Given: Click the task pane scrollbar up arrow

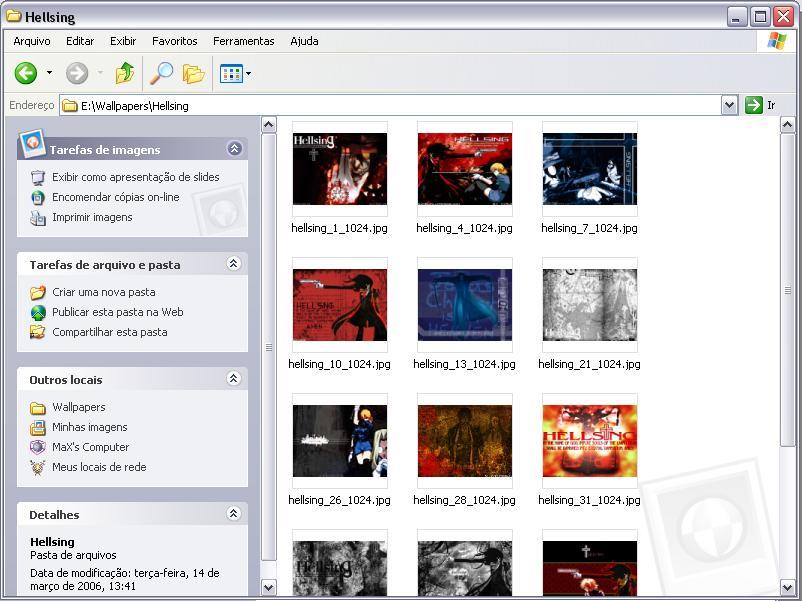Looking at the screenshot, I should point(269,124).
